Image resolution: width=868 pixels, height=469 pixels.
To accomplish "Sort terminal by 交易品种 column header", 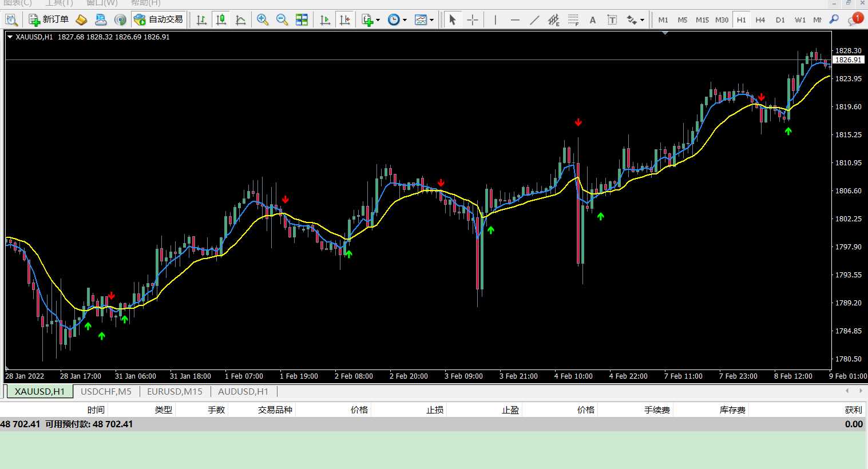I will point(275,410).
